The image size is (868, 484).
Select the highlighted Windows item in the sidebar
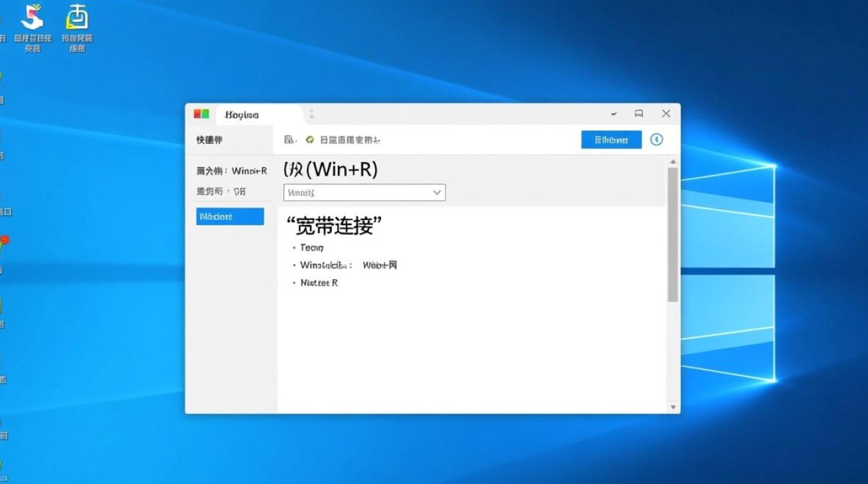[x=229, y=216]
